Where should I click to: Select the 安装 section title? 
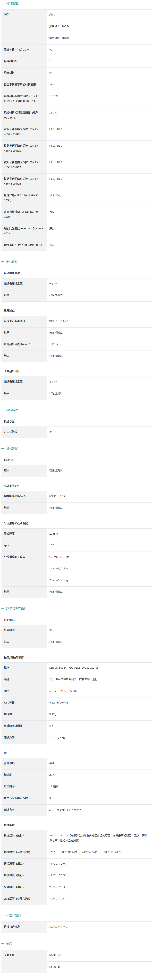pyautogui.click(x=9, y=943)
